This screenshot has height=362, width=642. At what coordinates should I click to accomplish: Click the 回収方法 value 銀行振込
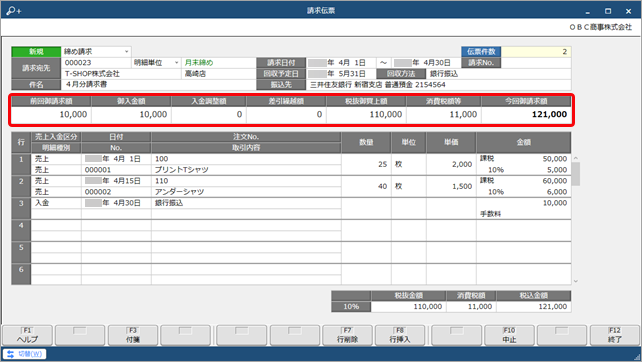coord(444,74)
